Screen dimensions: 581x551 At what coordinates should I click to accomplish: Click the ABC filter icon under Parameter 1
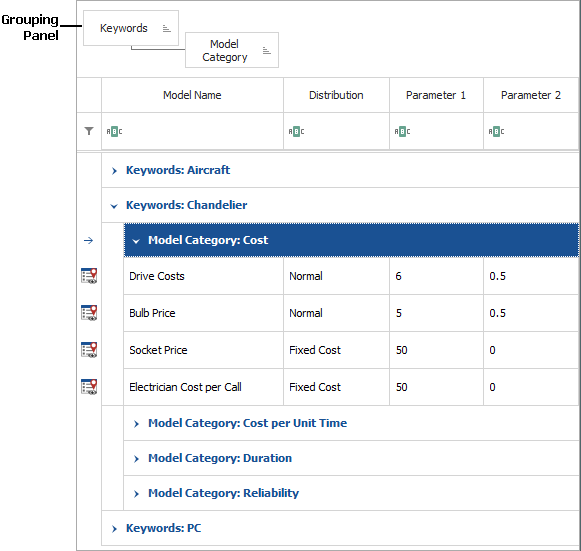[x=402, y=132]
